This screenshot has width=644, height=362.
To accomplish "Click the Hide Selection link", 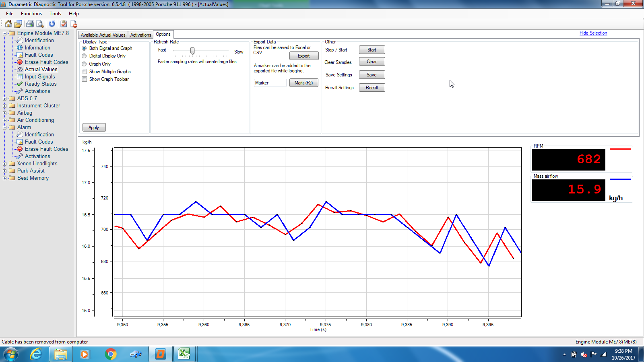I will coord(593,33).
